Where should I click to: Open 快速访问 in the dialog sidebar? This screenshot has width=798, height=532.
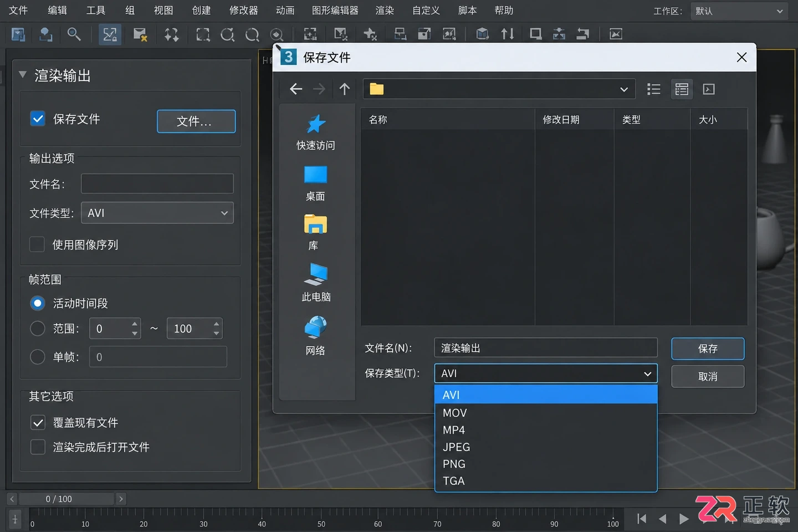pos(316,132)
